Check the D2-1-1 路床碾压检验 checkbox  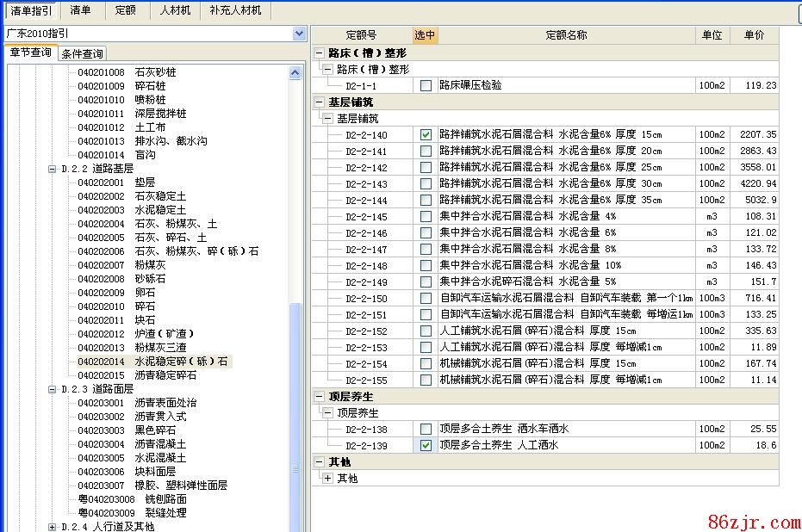tap(426, 86)
